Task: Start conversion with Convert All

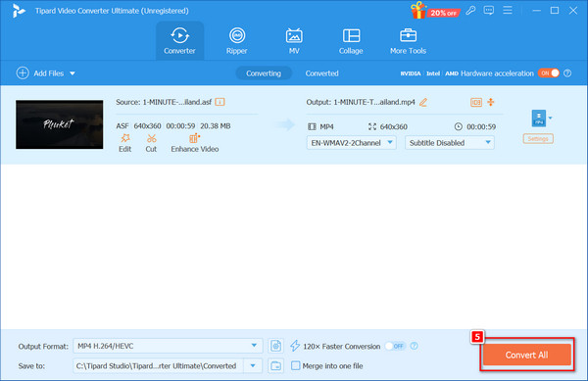Action: point(527,355)
